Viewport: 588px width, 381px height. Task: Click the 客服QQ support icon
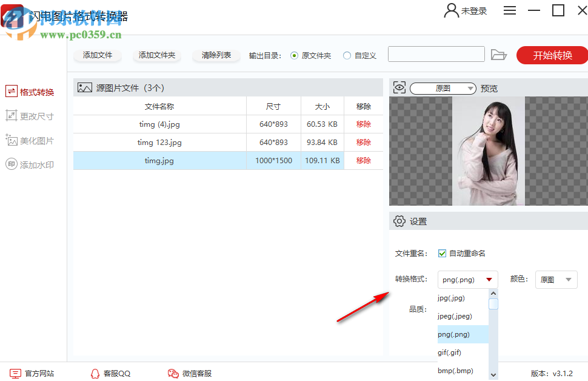click(96, 373)
